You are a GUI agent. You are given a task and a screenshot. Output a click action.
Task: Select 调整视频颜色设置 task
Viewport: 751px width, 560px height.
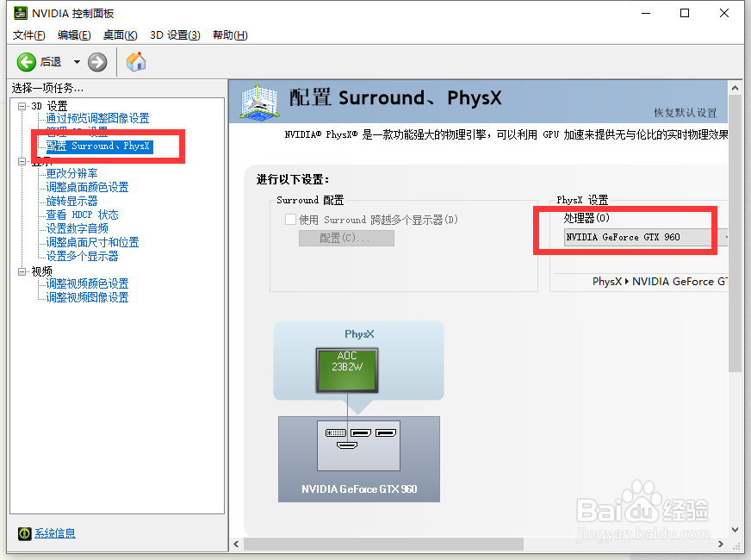pyautogui.click(x=87, y=283)
